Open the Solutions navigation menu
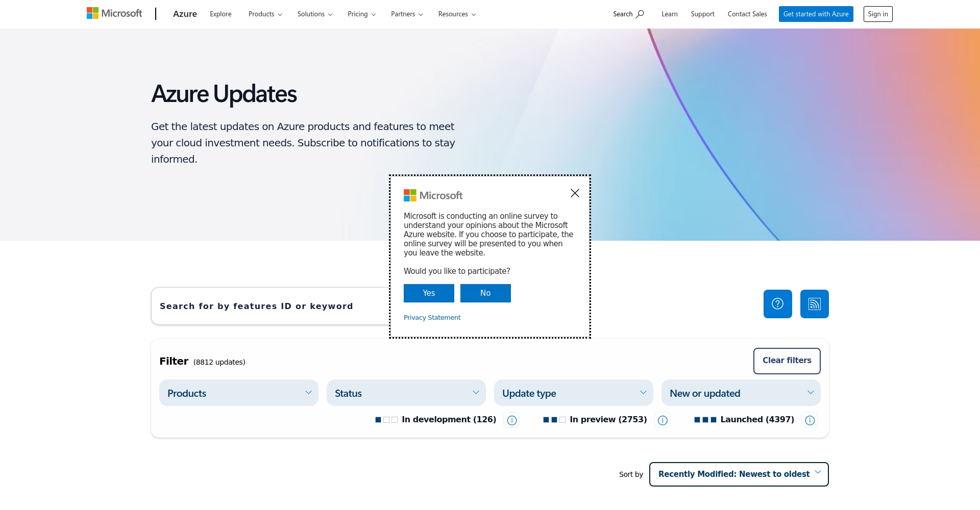The width and height of the screenshot is (980, 510). coord(315,14)
